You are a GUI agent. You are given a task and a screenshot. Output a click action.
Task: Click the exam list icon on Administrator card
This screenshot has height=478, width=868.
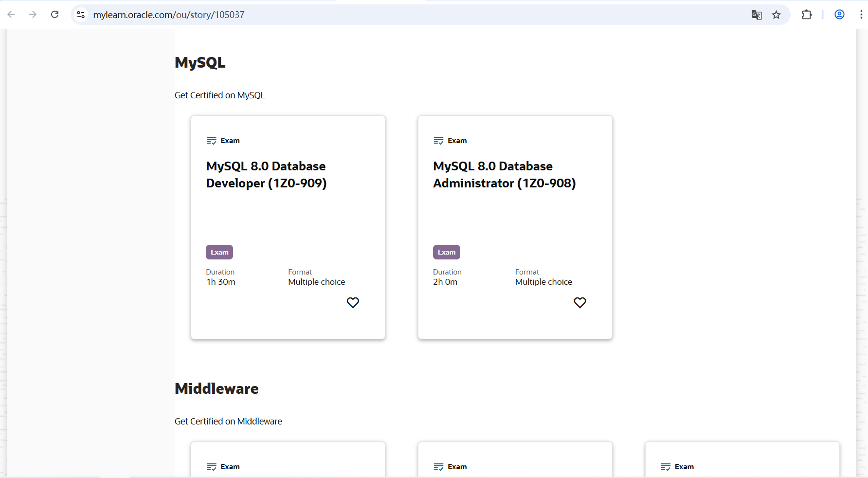pyautogui.click(x=439, y=141)
